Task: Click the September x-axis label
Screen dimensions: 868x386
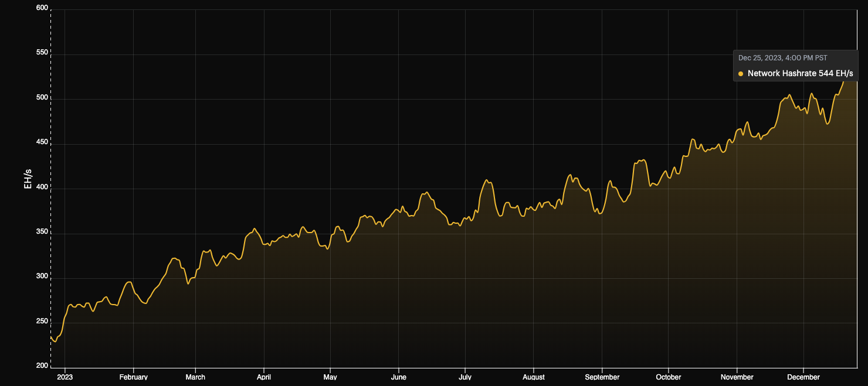Action: point(602,377)
